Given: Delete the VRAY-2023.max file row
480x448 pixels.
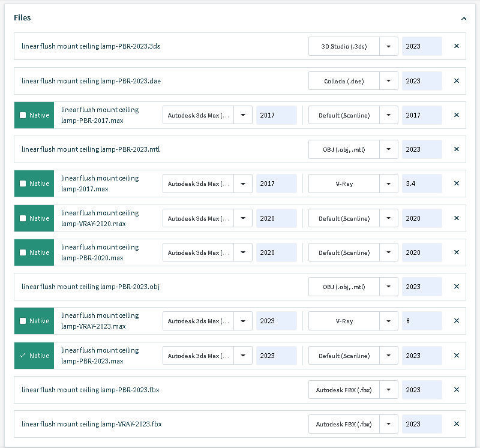Looking at the screenshot, I should (x=457, y=321).
